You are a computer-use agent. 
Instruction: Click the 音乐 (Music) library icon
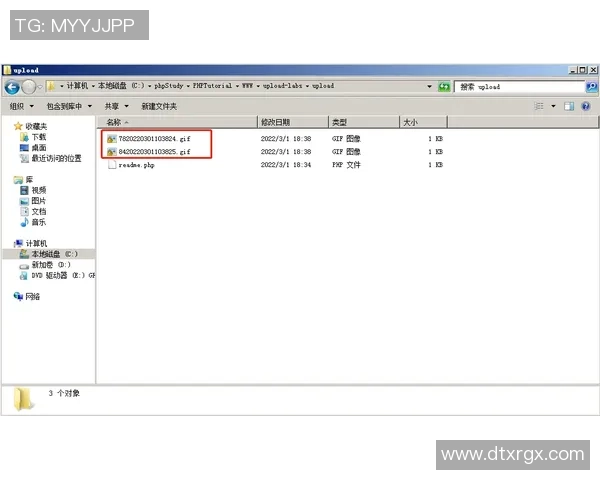24,222
